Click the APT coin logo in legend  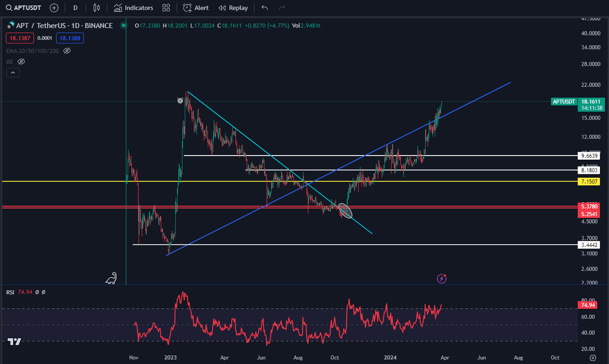[x=11, y=25]
